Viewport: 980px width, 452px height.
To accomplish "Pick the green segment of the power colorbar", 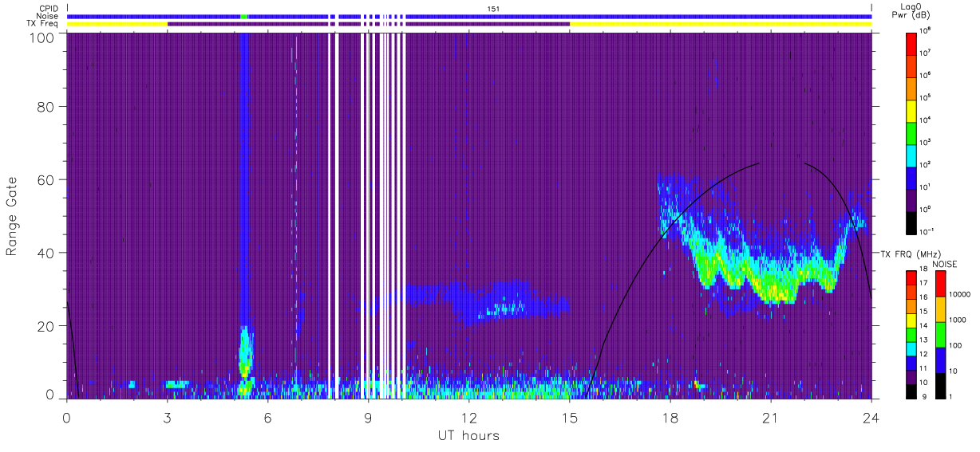I will pos(911,132).
